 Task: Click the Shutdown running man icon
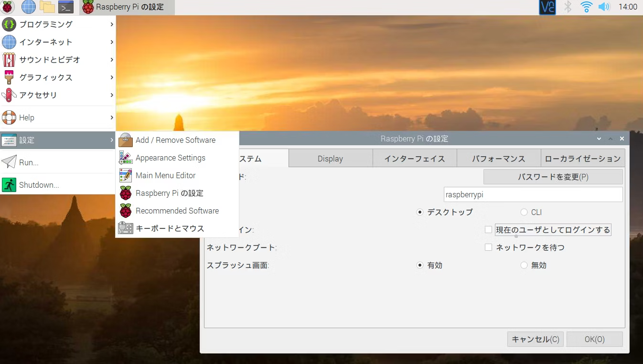[9, 185]
